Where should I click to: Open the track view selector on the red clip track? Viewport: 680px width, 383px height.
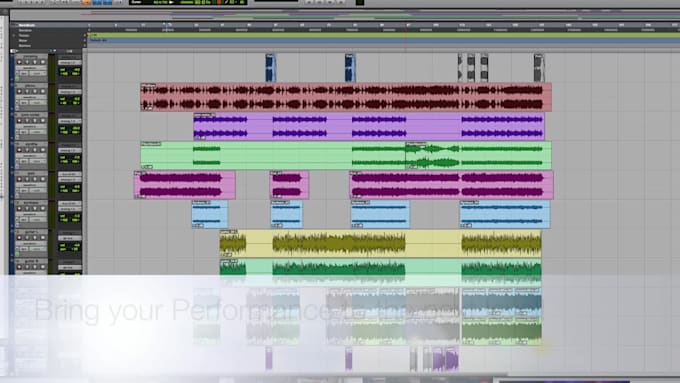(31, 98)
